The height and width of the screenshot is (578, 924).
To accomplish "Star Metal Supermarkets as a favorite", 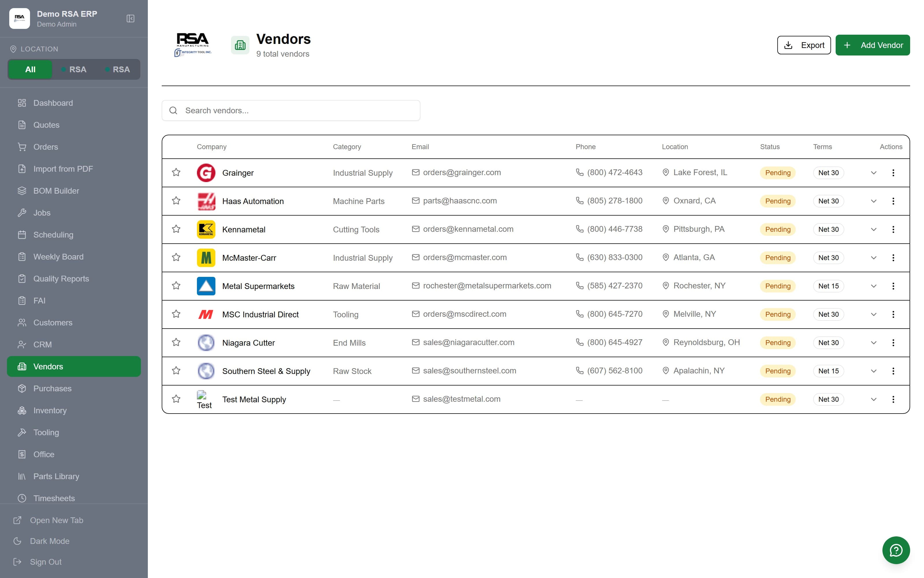I will (x=176, y=286).
